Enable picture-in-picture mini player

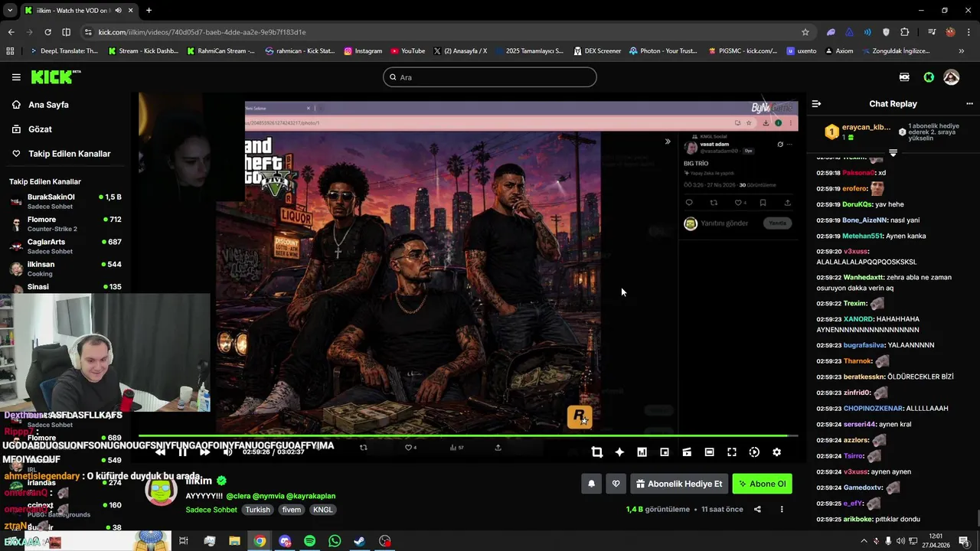665,452
